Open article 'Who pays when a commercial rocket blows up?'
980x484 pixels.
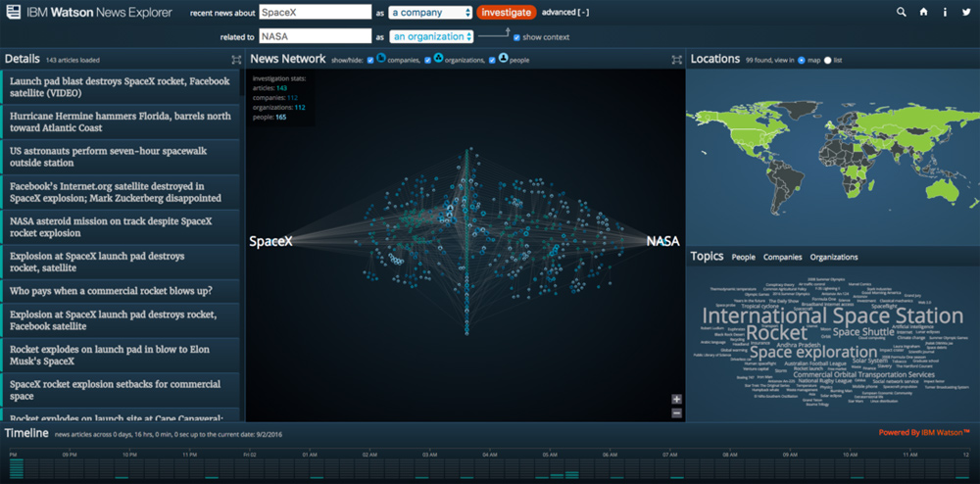(x=120, y=291)
